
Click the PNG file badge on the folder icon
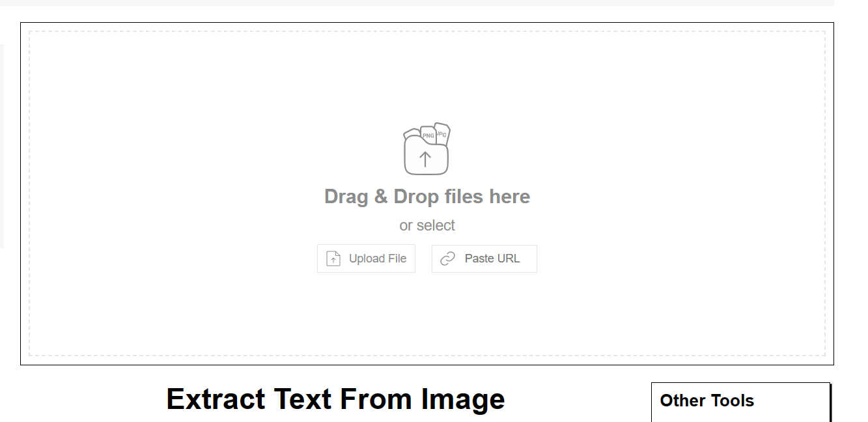[x=428, y=134]
